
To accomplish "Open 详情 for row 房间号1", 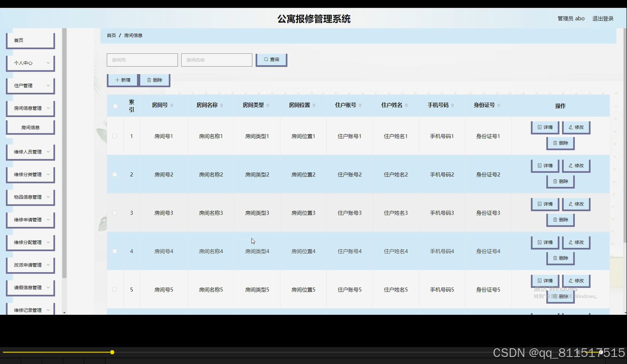I will 545,127.
